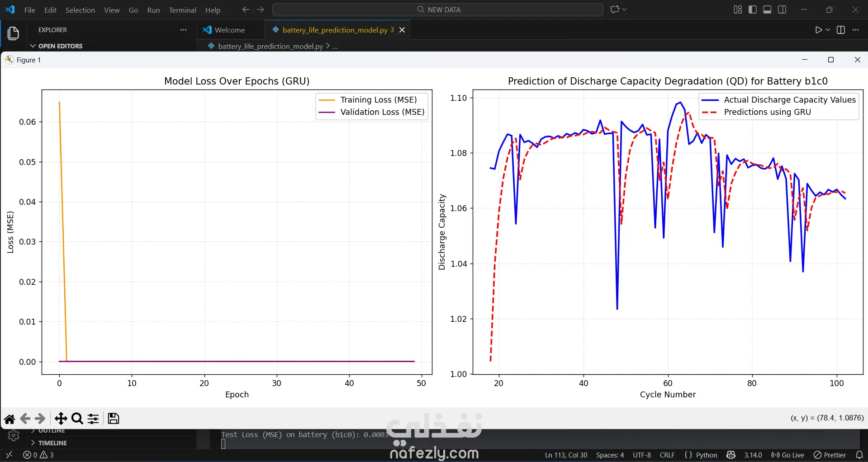Viewport: 868px width, 462px height.
Task: Click Go Live in the status bar
Action: pyautogui.click(x=787, y=455)
